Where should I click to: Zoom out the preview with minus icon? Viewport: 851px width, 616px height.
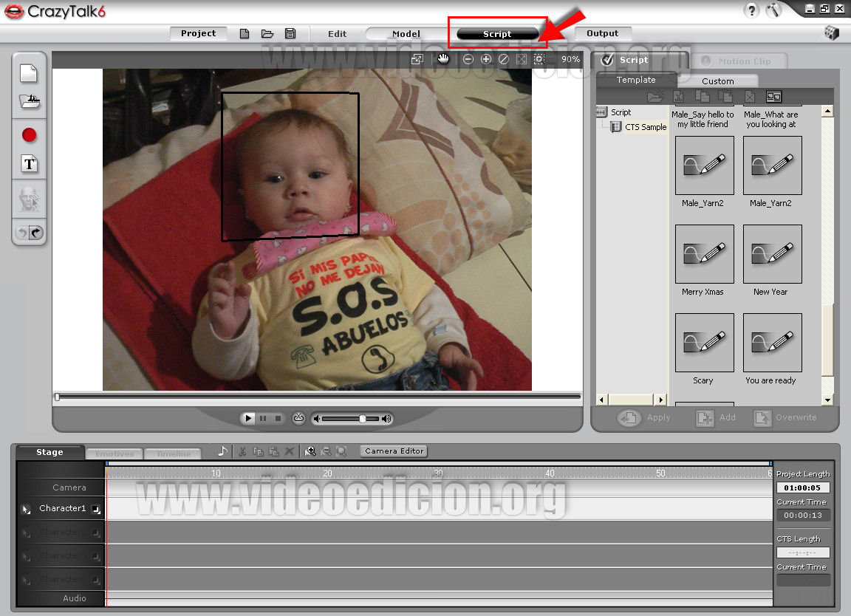tap(468, 59)
